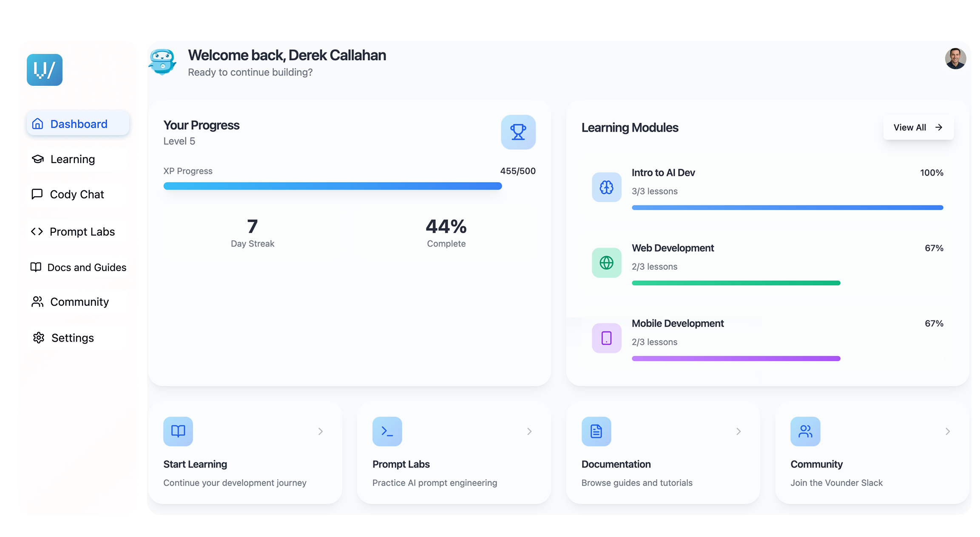Click the brain icon next to Intro to AI Dev
This screenshot has height=537, width=980.
coord(606,187)
